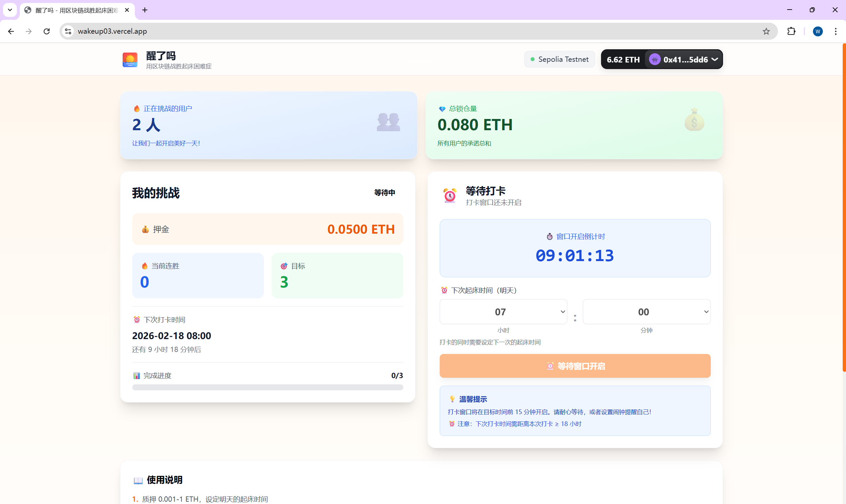Click the 等待中 status badge
The image size is (846, 504).
coord(384,193)
